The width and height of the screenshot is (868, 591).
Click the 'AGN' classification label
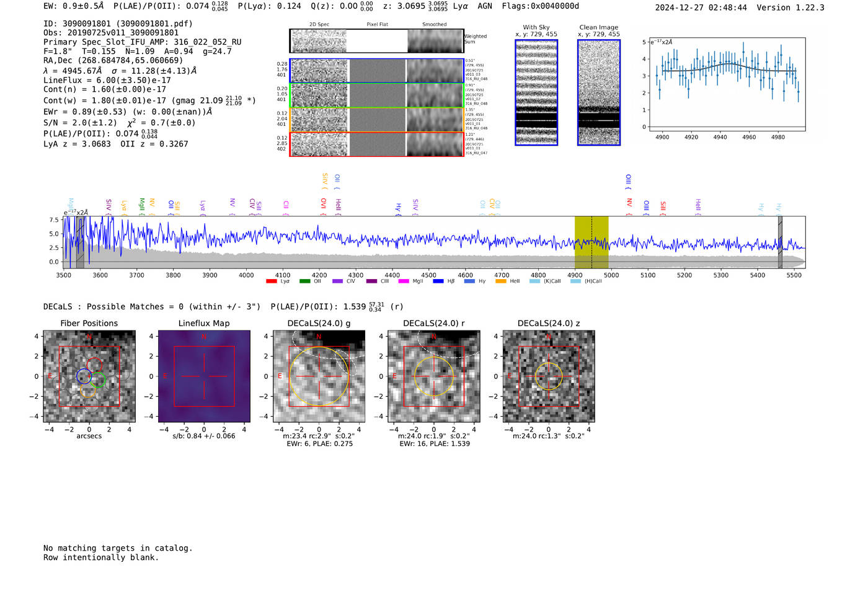[x=485, y=6]
